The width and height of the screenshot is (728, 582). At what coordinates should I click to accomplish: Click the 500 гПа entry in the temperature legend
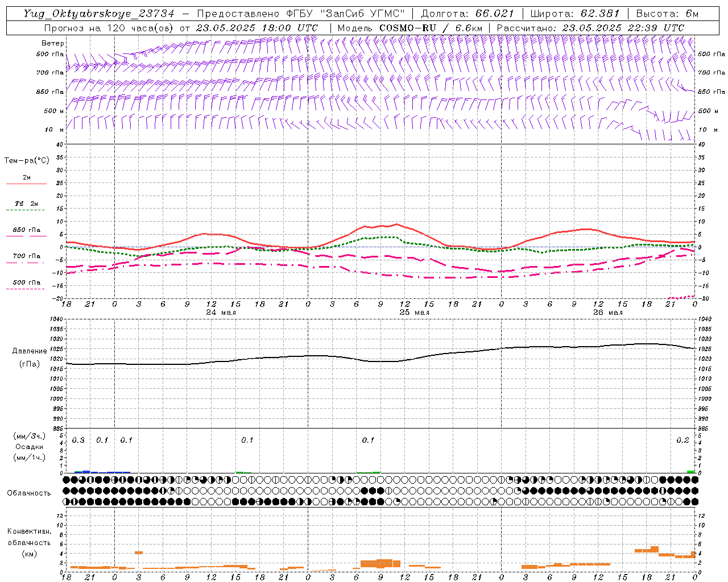tap(26, 282)
